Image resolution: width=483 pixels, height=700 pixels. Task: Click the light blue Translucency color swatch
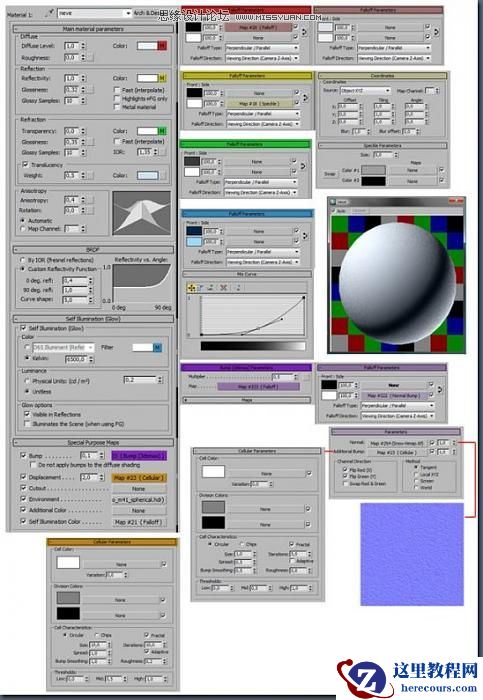pos(148,175)
